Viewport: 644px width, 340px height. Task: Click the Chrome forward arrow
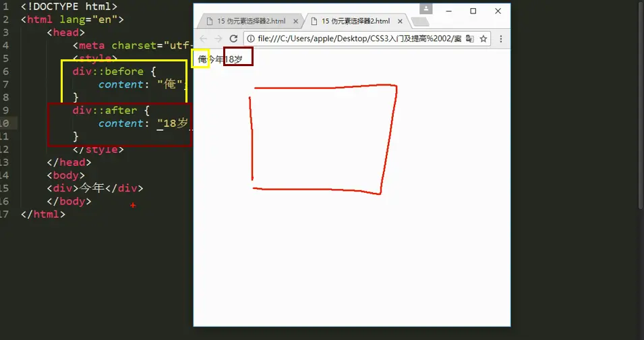click(x=218, y=38)
